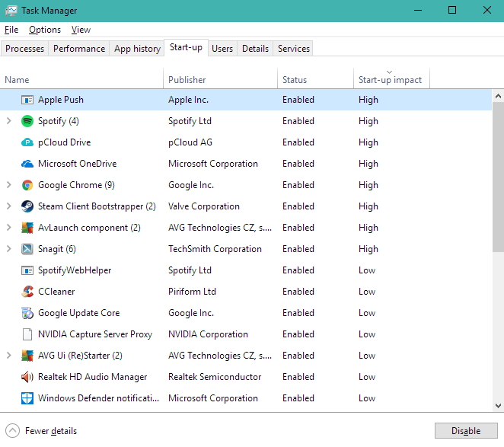This screenshot has height=447, width=504.
Task: Click the green Spotify logo icon
Action: [27, 121]
